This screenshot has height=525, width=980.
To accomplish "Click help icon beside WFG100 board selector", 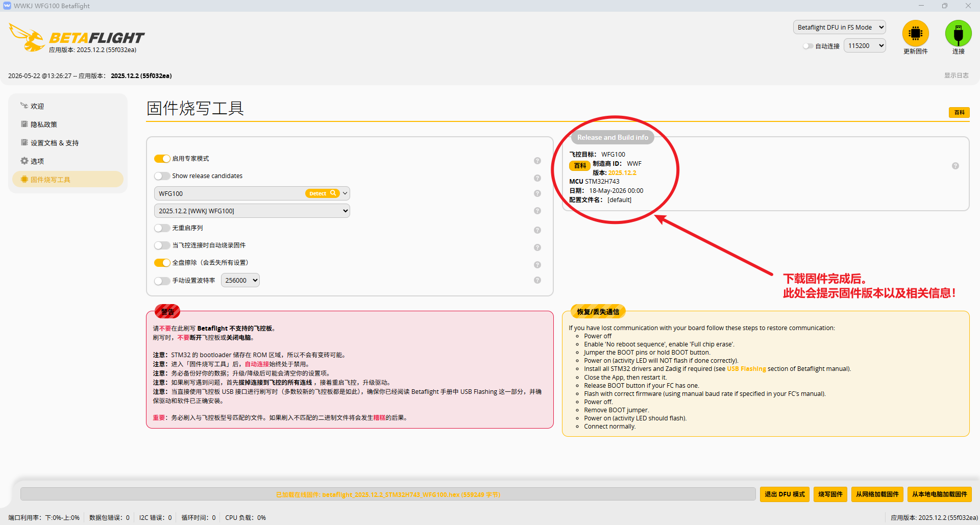I will [x=537, y=193].
